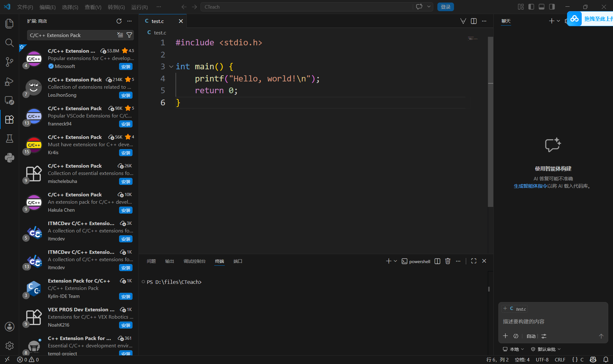Switch to the 调试控制台 tab

194,261
